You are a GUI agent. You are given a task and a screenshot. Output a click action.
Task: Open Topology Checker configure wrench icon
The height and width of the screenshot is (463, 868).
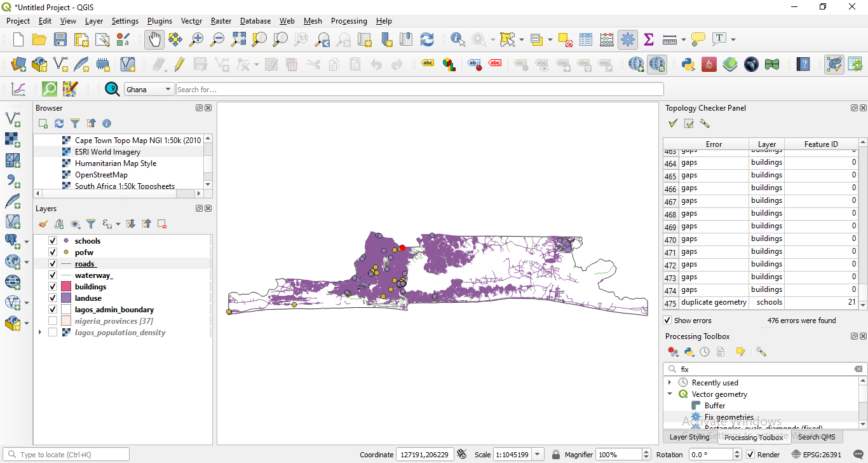705,123
